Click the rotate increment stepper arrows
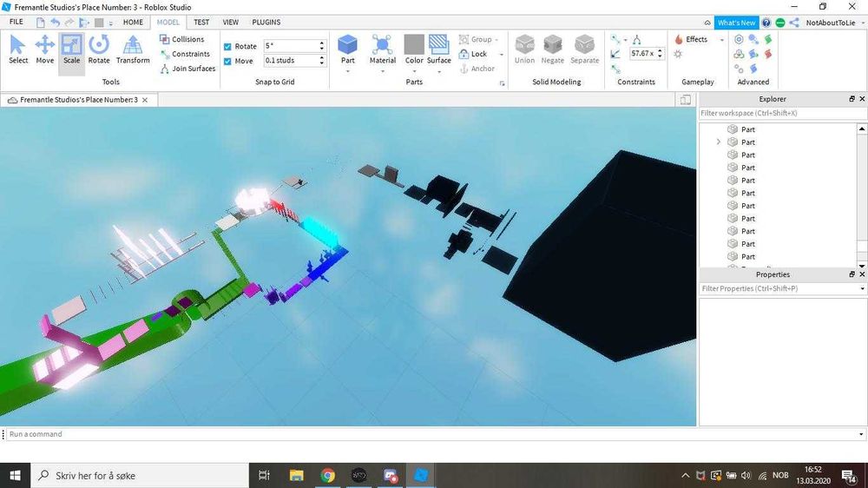This screenshot has height=488, width=868. [x=322, y=46]
